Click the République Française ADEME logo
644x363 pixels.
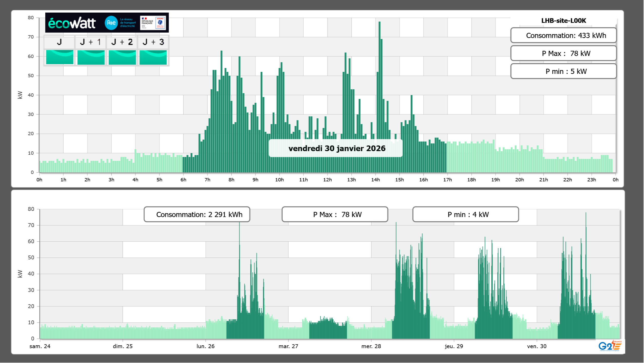[153, 23]
